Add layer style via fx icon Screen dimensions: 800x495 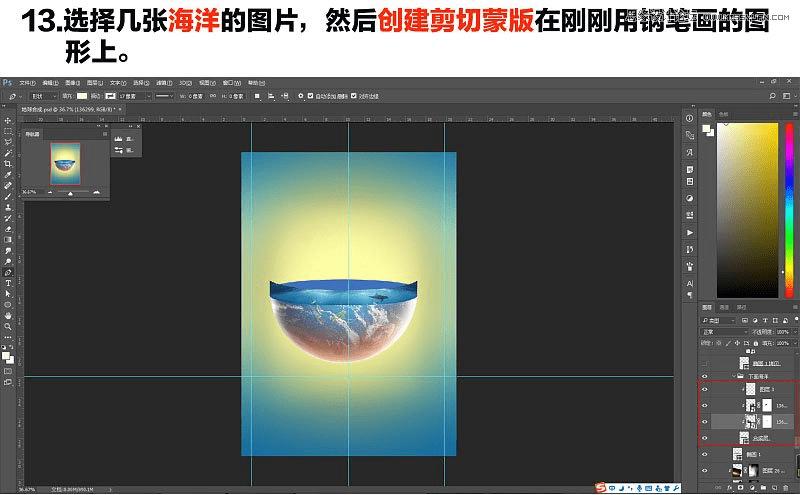tap(730, 488)
